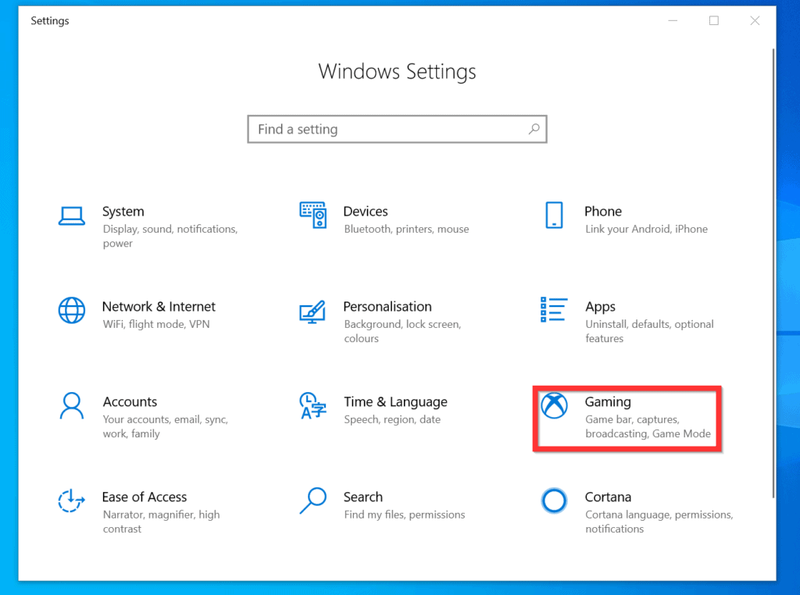The width and height of the screenshot is (800, 595).
Task: Open Ease of Access title
Action: click(x=144, y=497)
